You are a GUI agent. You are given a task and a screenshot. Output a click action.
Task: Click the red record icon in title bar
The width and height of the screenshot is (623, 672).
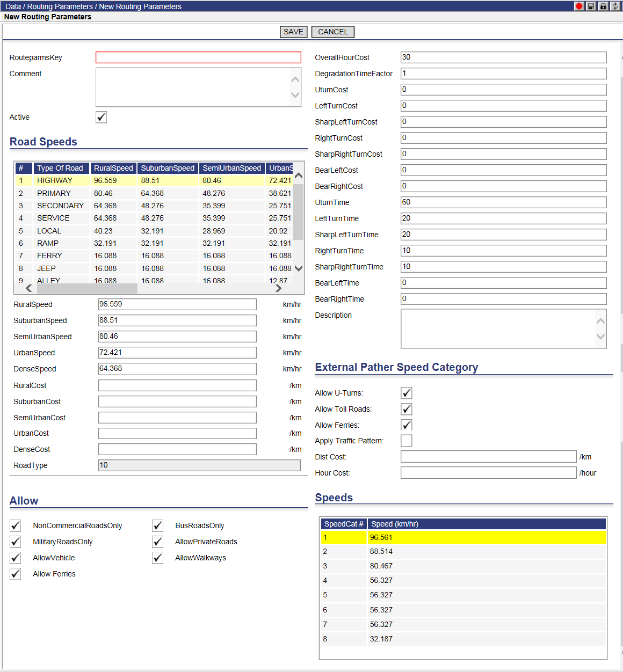point(579,6)
